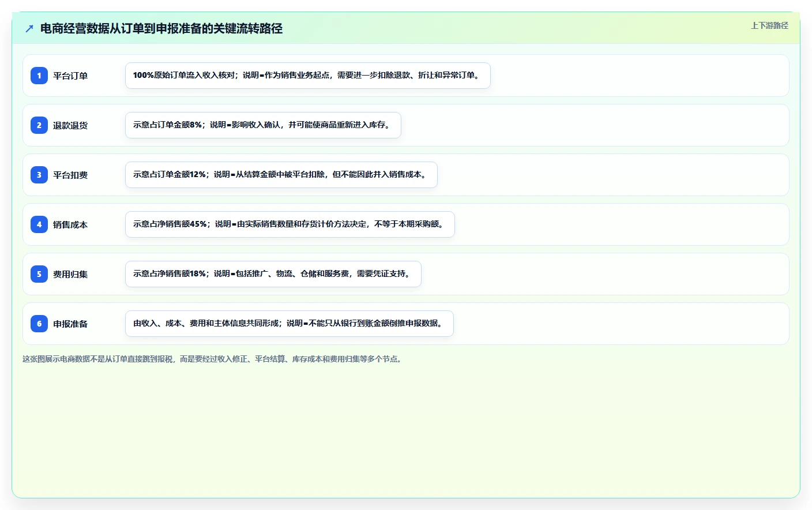Click the 示意占净销售额45% description box

click(290, 224)
